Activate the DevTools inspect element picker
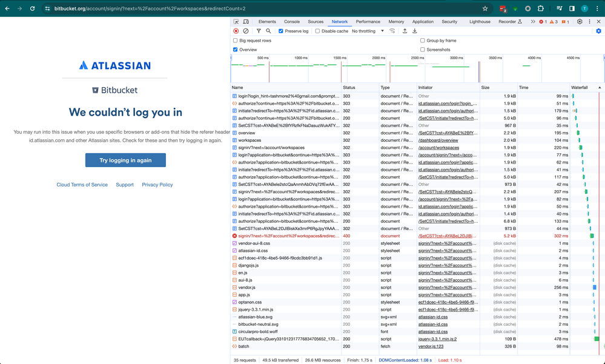605x364 pixels. pyautogui.click(x=236, y=22)
